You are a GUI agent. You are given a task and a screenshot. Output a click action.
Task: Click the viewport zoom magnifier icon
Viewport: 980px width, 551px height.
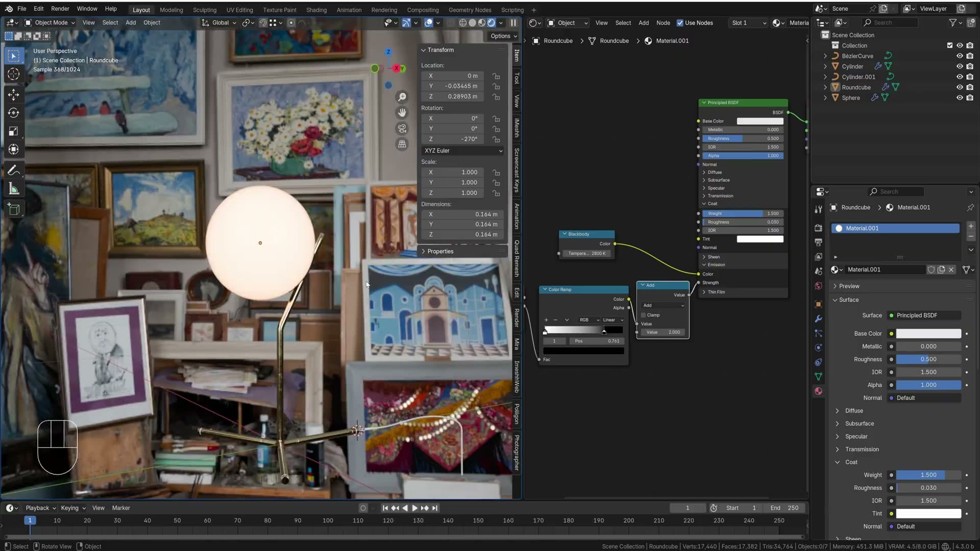click(x=402, y=97)
